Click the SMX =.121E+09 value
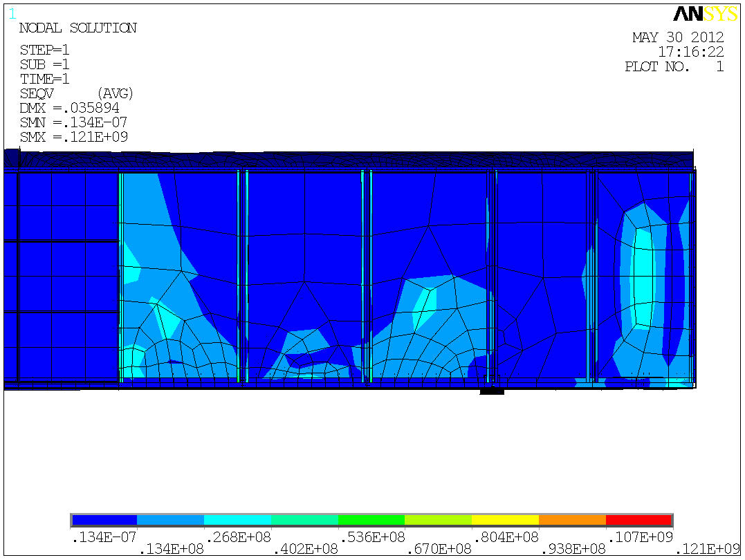Image resolution: width=745 pixels, height=560 pixels. [x=73, y=138]
